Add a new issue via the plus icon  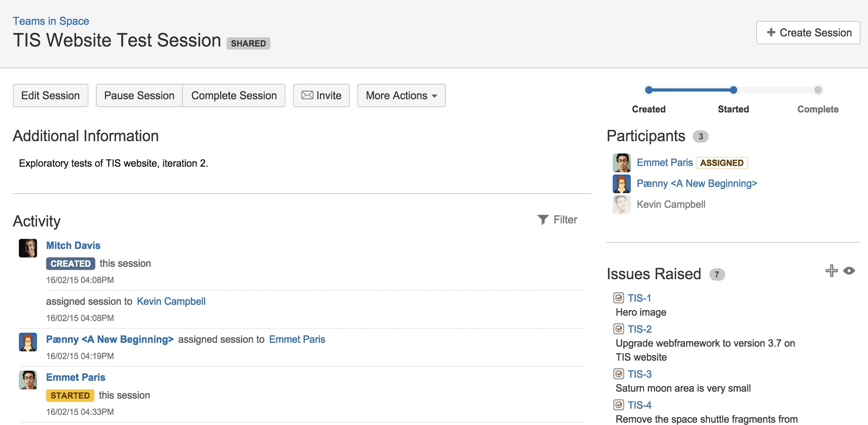(x=832, y=271)
